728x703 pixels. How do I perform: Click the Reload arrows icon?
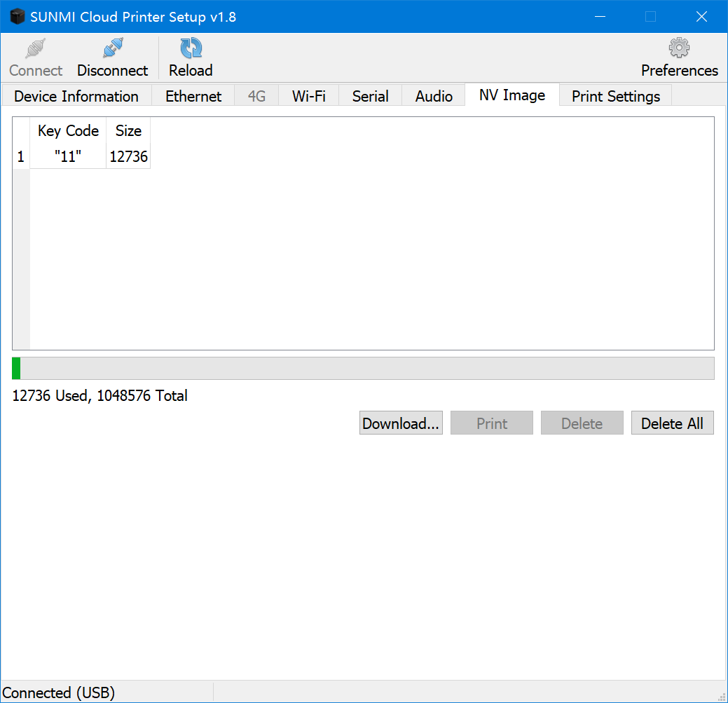pos(191,49)
